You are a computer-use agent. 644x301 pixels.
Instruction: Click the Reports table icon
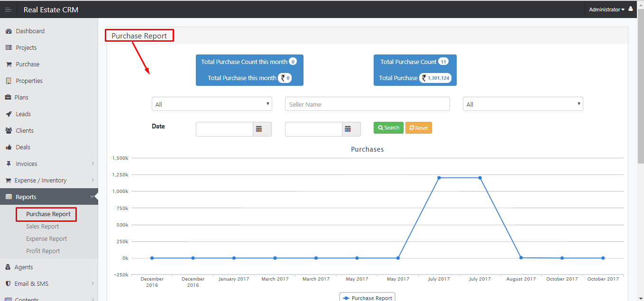pos(9,197)
